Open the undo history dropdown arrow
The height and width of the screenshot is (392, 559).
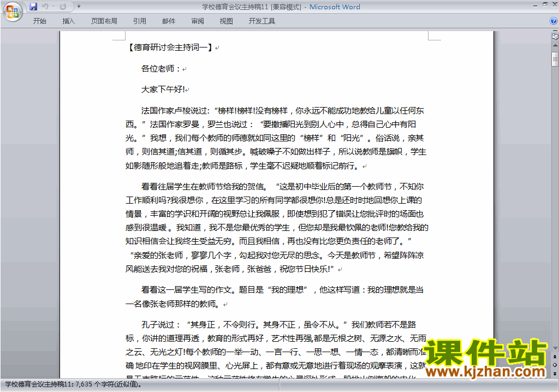pyautogui.click(x=53, y=7)
